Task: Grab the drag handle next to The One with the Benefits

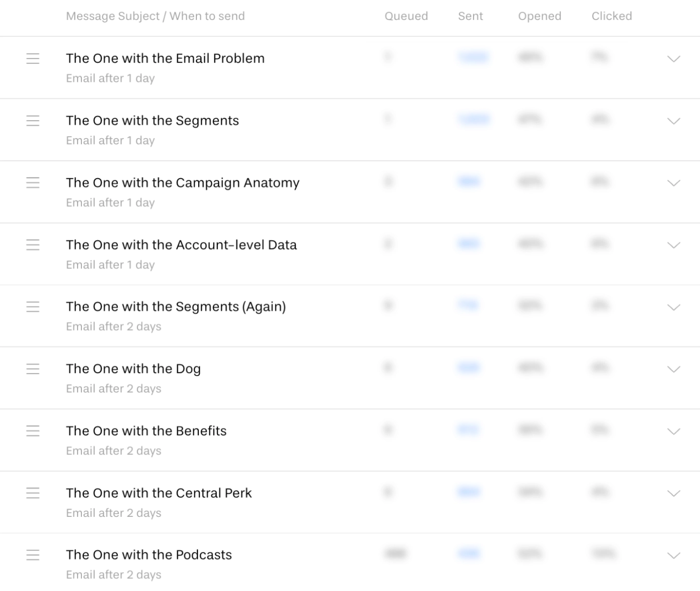Action: tap(33, 431)
